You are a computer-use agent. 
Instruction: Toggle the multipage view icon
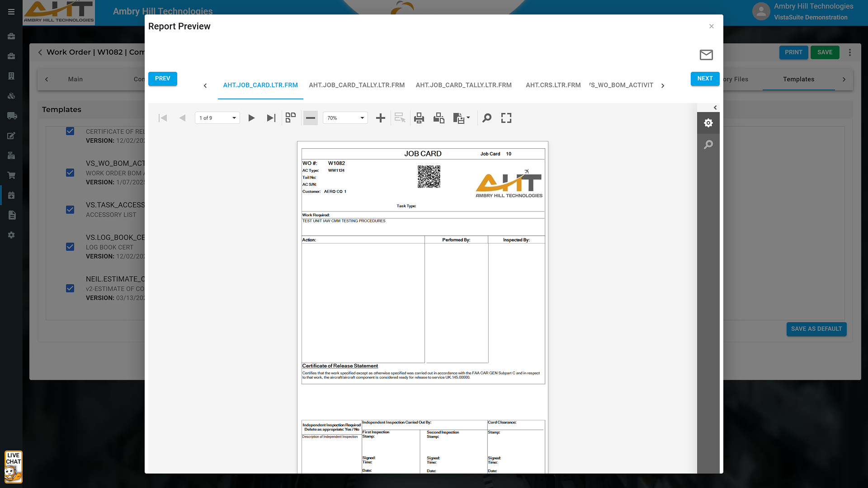tap(291, 118)
